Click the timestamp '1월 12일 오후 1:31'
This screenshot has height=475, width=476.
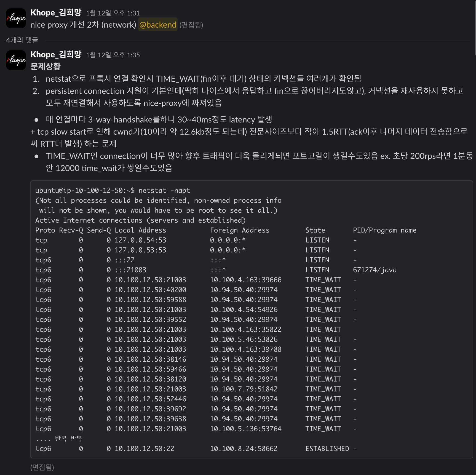coord(113,12)
